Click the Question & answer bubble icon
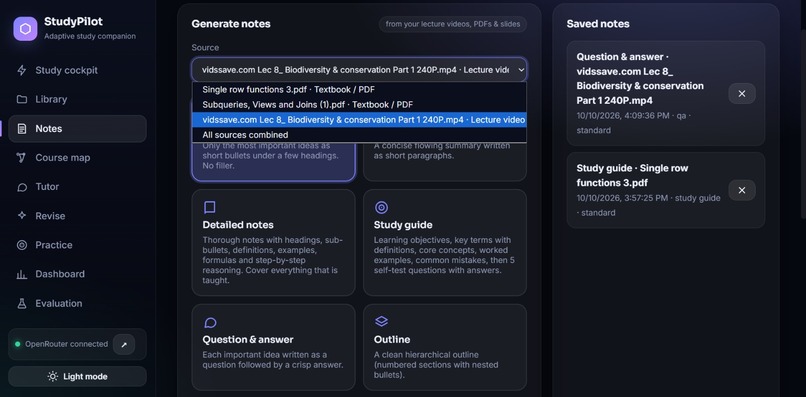The width and height of the screenshot is (806, 397). [x=210, y=322]
